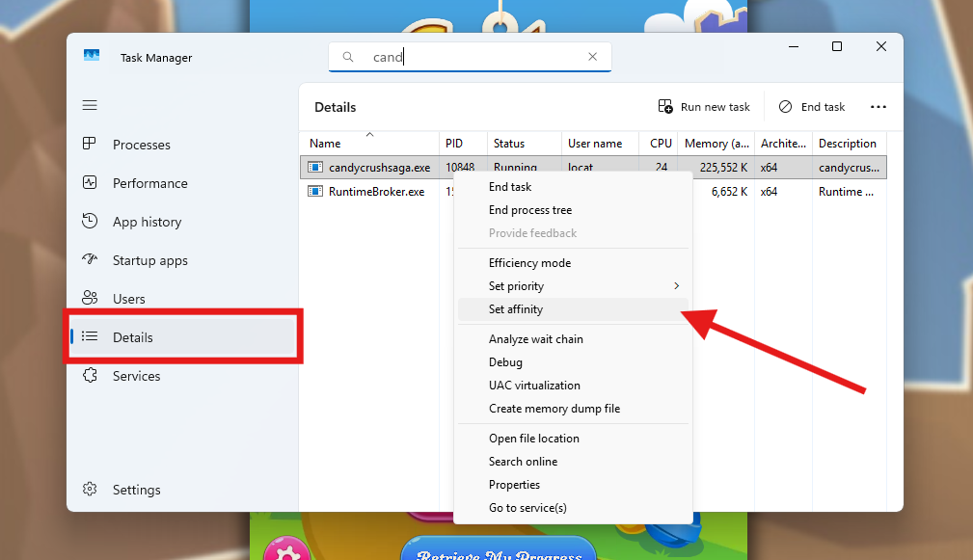The height and width of the screenshot is (560, 973).
Task: Click the Task Manager app icon
Action: coord(92,56)
